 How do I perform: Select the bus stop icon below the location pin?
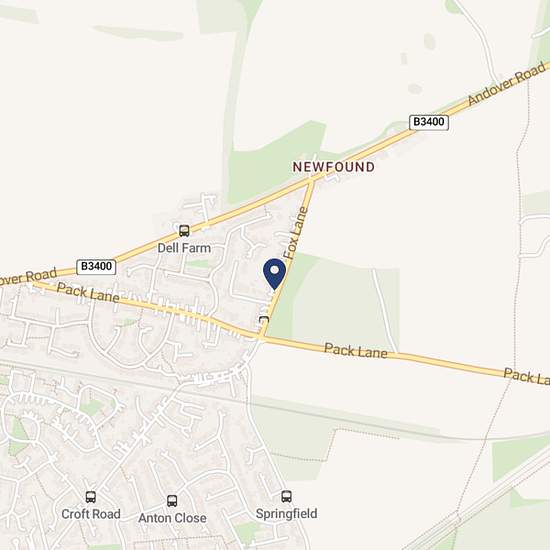click(264, 320)
